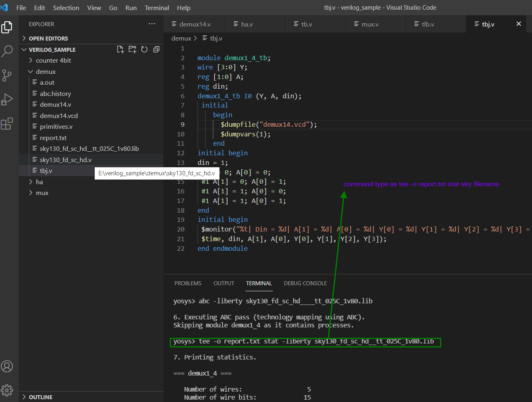Open the Source Control view
This screenshot has width=532, height=402.
[x=7, y=75]
